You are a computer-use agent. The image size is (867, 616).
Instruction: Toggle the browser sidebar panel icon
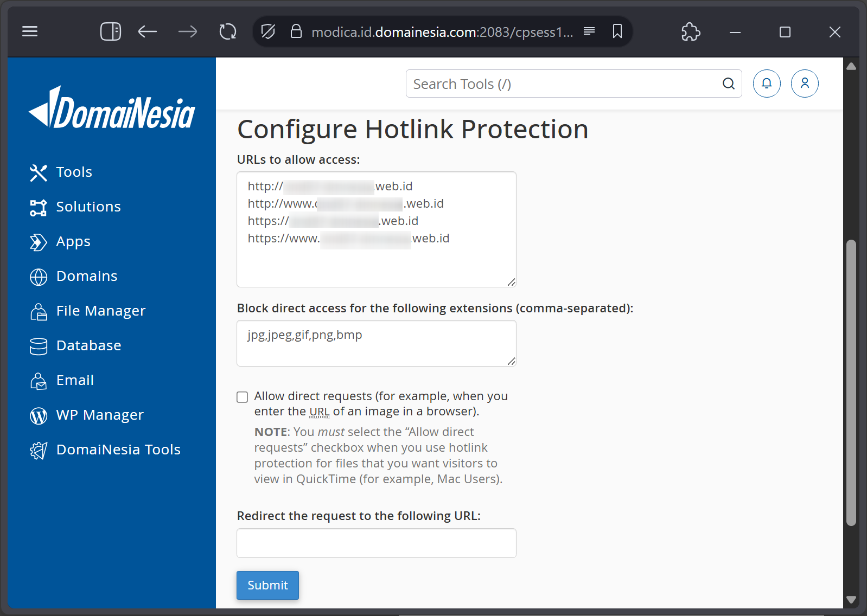[111, 31]
